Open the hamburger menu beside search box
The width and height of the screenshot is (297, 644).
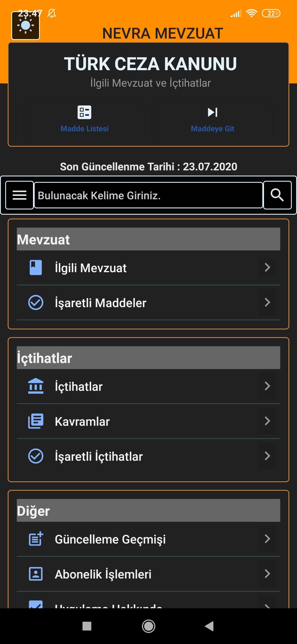pos(20,195)
